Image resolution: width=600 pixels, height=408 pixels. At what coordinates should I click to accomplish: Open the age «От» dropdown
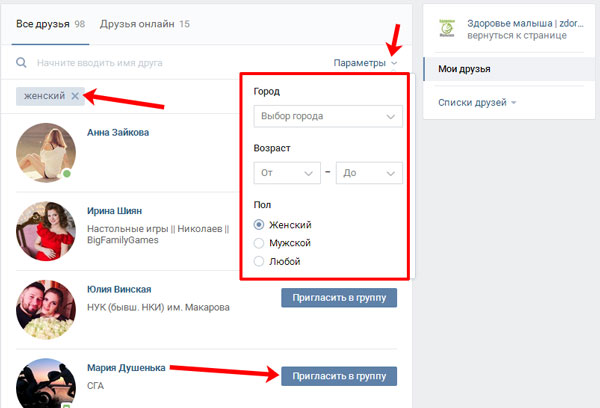pyautogui.click(x=286, y=173)
